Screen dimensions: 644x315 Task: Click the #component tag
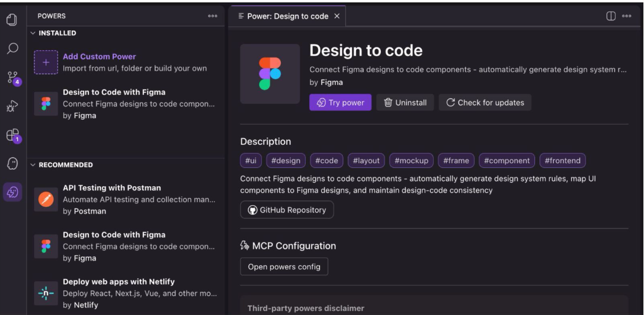click(507, 160)
